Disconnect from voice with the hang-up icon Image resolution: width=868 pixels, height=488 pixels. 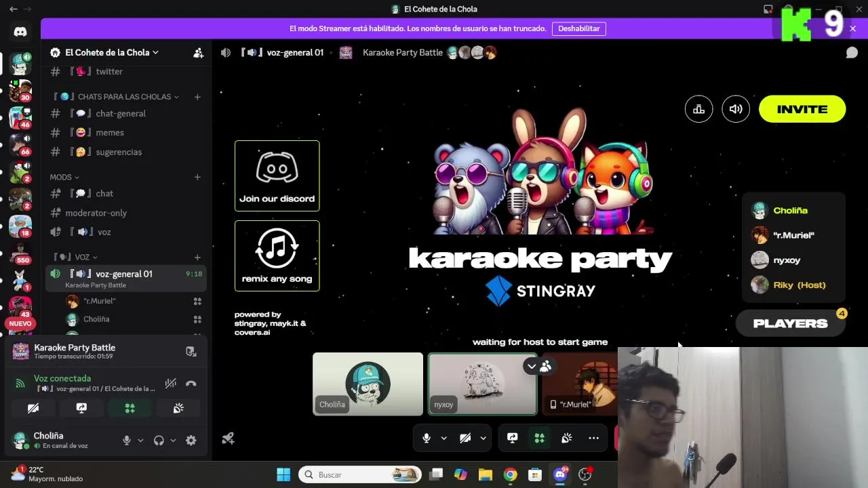coord(191,384)
